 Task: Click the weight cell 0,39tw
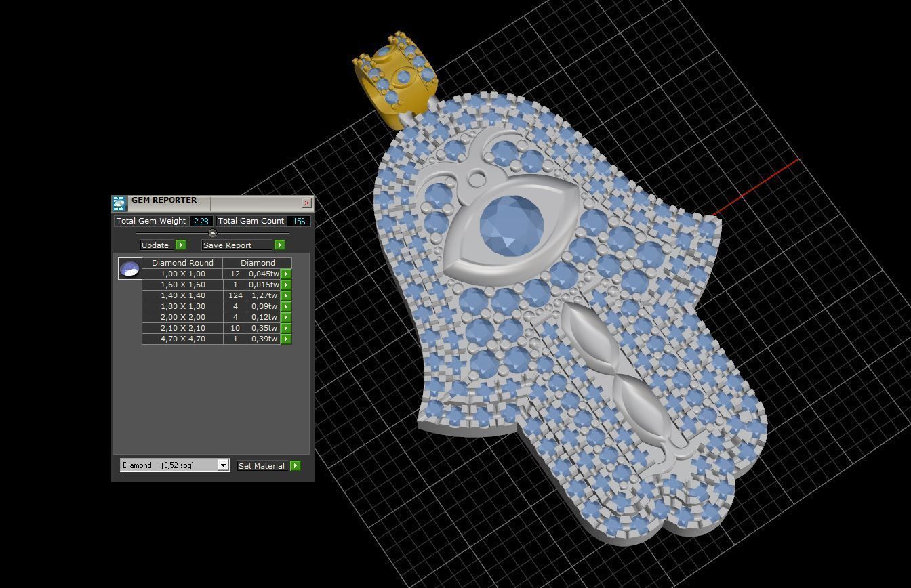coord(264,339)
